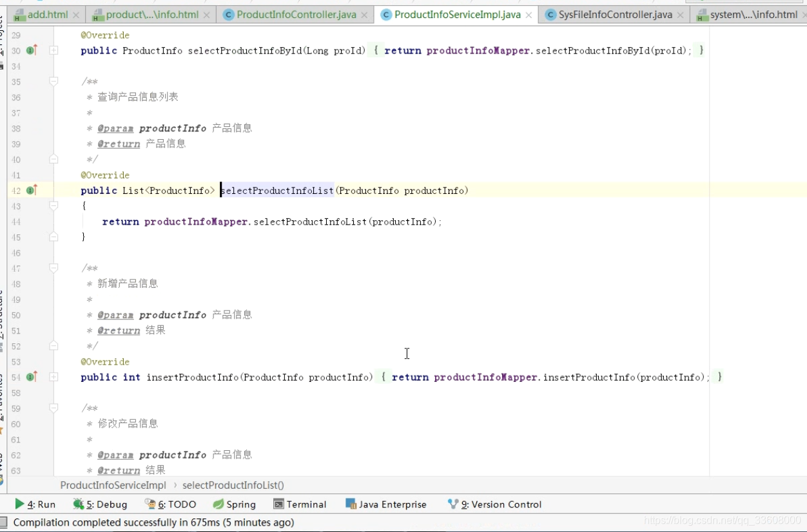Open the Spring tool window
The height and width of the screenshot is (532, 807).
point(235,504)
